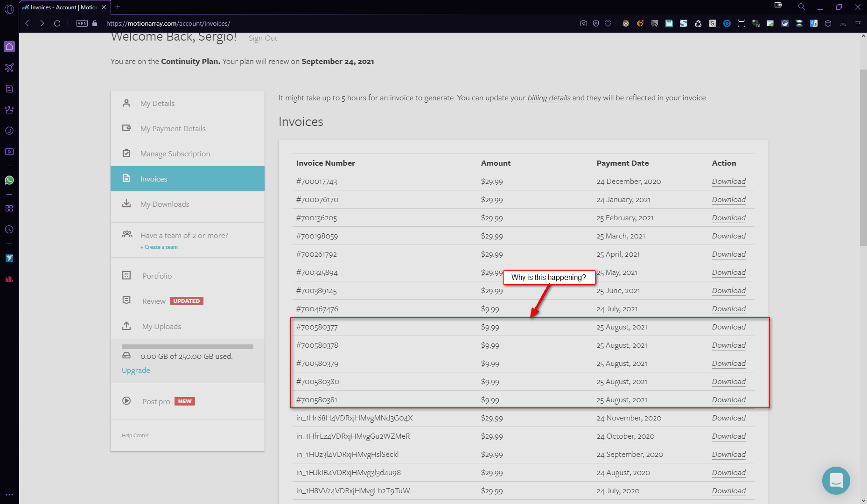This screenshot has width=867, height=504.
Task: Click the storage usage progress bar
Action: [187, 347]
